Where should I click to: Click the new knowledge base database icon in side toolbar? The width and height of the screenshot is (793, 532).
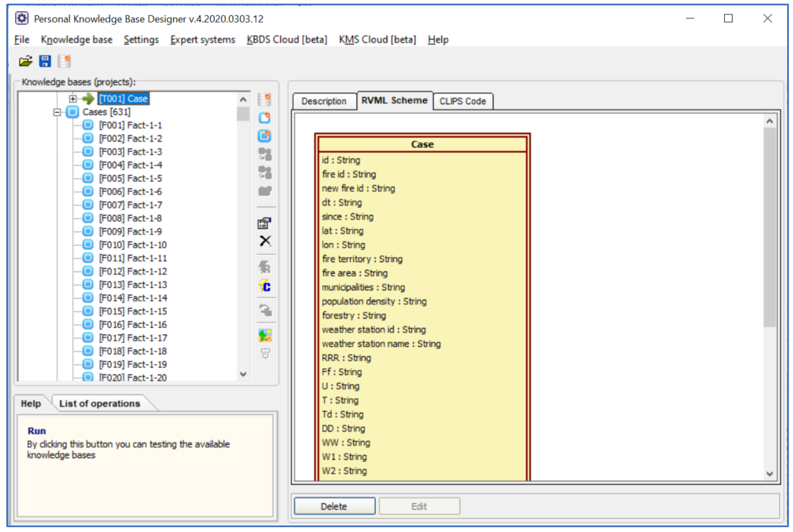[264, 99]
